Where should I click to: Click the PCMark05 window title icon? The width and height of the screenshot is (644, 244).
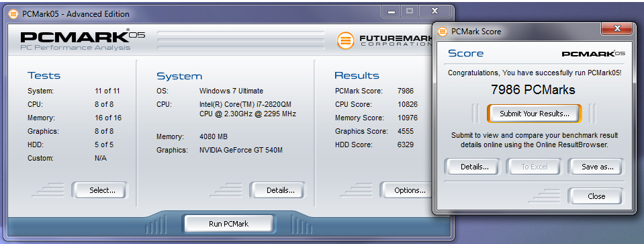point(13,14)
